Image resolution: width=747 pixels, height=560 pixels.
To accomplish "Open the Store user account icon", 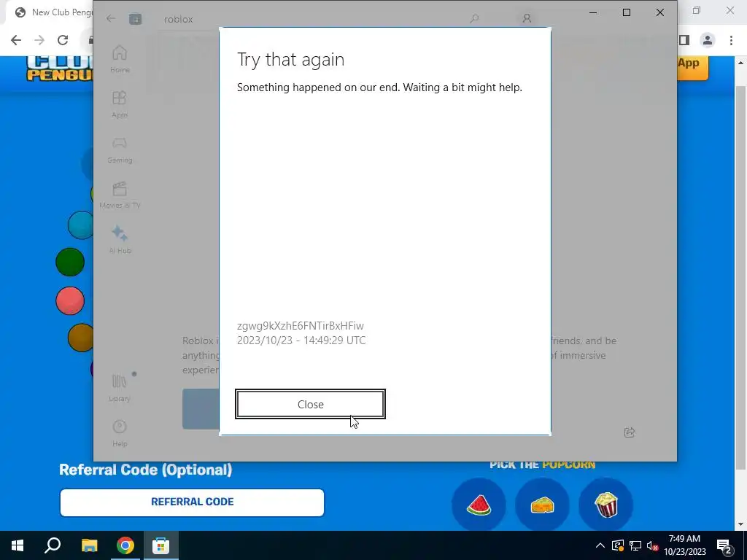I will pyautogui.click(x=527, y=18).
